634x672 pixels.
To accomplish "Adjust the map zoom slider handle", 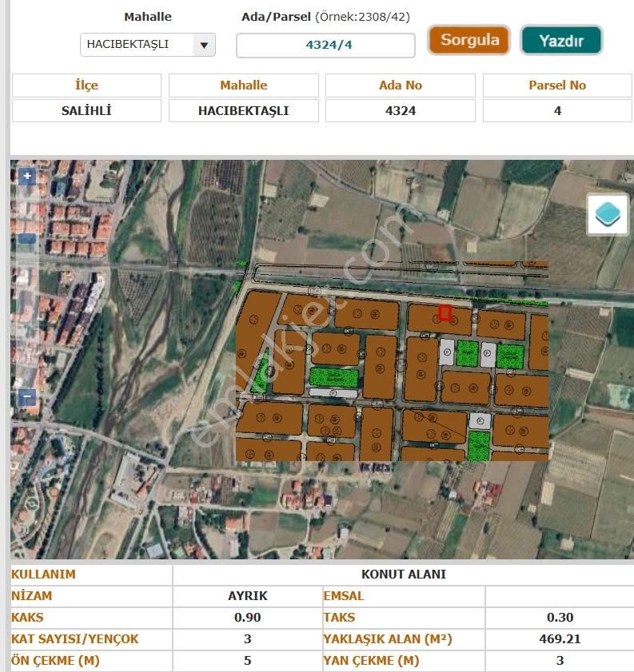I will tap(27, 239).
